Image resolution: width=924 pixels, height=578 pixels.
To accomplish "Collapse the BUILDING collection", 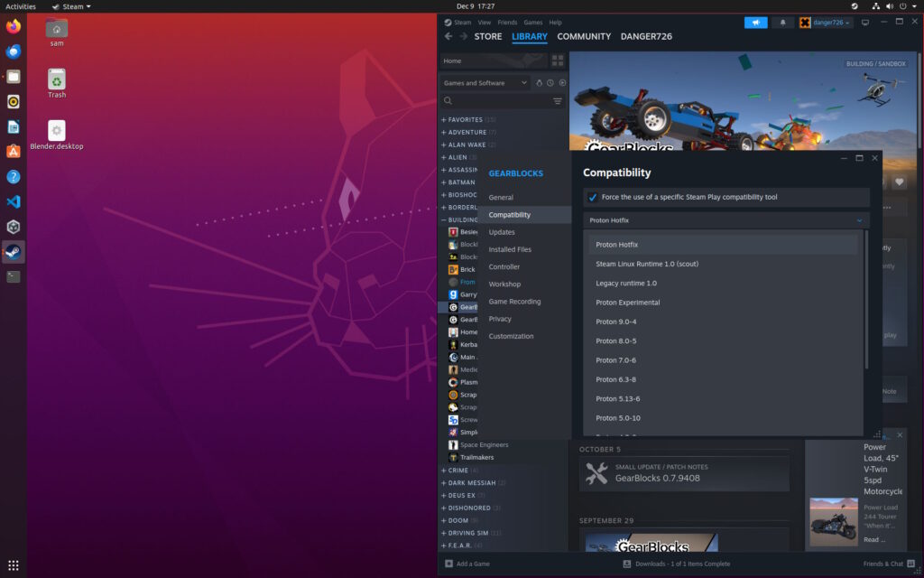I will (x=443, y=219).
